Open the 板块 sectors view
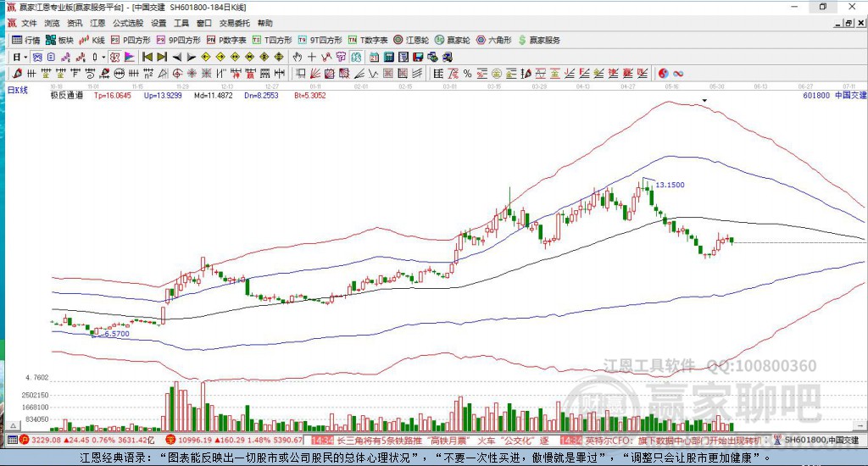The width and height of the screenshot is (868, 466). coord(59,40)
